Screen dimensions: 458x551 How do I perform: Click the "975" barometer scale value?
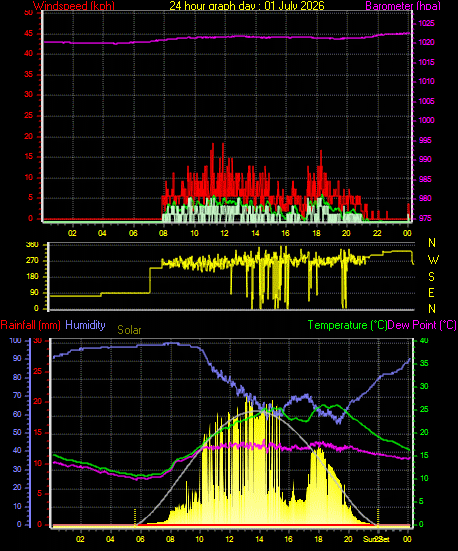(425, 218)
